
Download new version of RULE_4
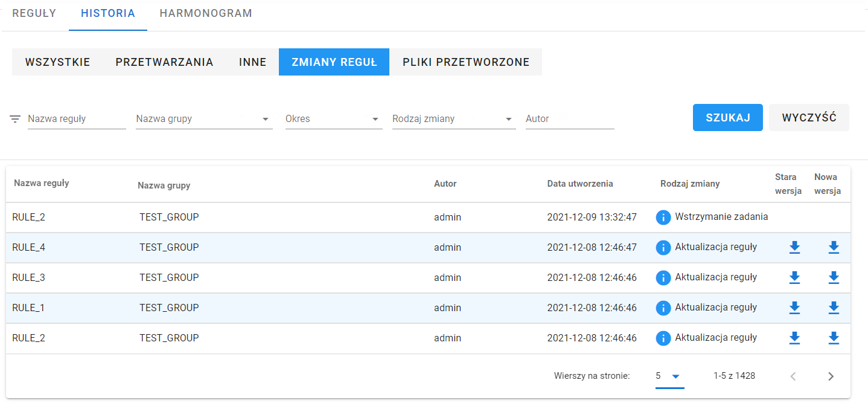(x=834, y=247)
